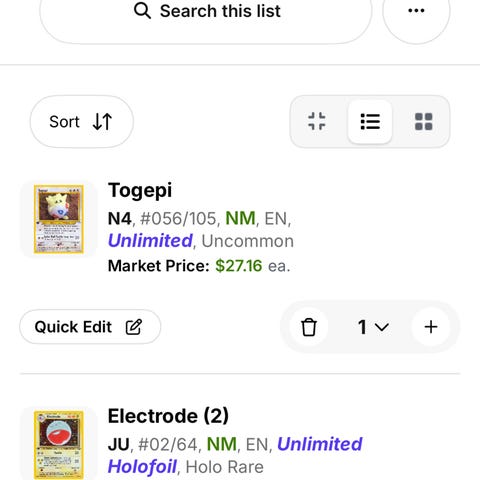Increase Togepi quantity with plus icon
Image resolution: width=480 pixels, height=480 pixels.
[431, 327]
